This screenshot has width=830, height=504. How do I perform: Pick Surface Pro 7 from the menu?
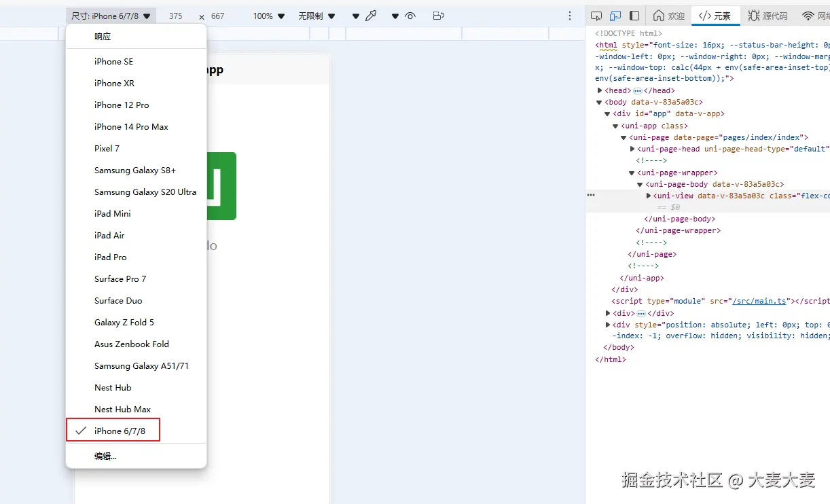click(136, 278)
